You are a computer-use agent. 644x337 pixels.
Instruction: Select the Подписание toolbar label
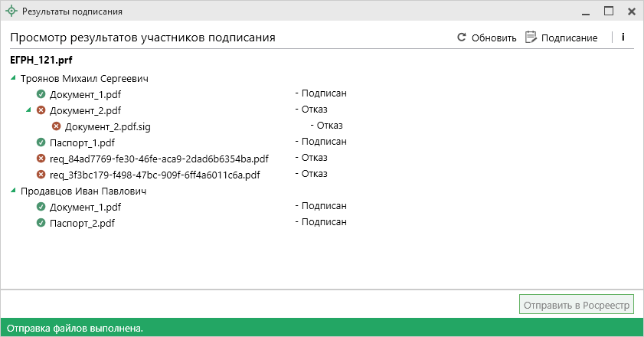pos(569,38)
